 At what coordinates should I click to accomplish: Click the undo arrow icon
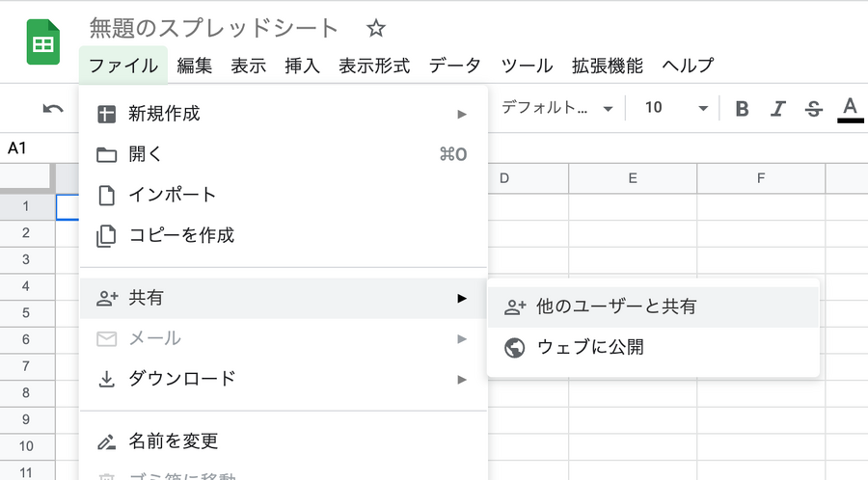(53, 108)
